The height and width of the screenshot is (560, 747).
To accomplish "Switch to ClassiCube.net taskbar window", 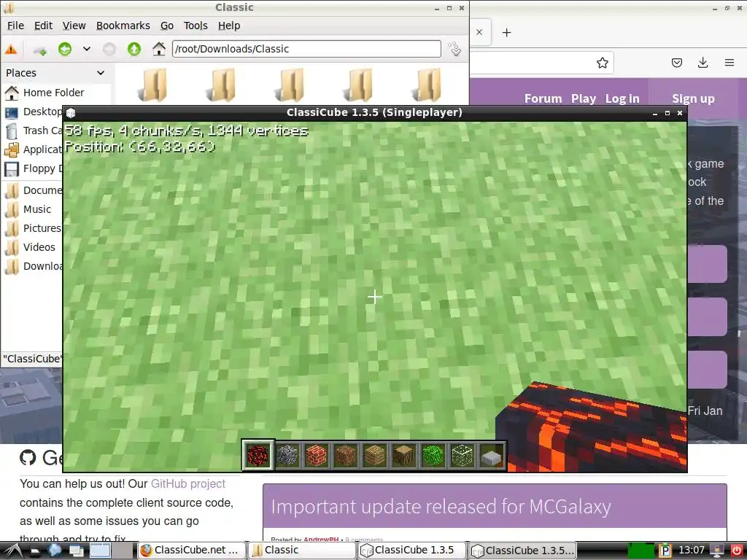I will click(192, 550).
